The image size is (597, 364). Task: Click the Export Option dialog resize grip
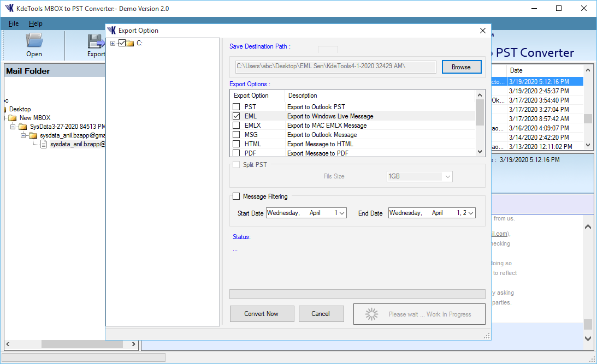pos(487,336)
